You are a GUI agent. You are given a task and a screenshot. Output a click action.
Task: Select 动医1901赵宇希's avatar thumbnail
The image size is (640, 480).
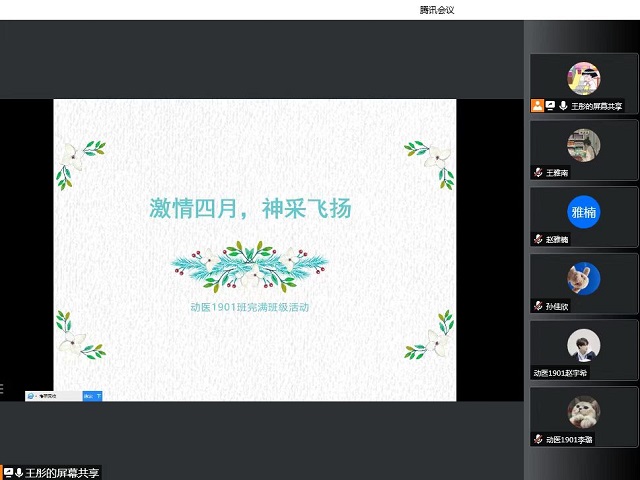[x=584, y=345]
